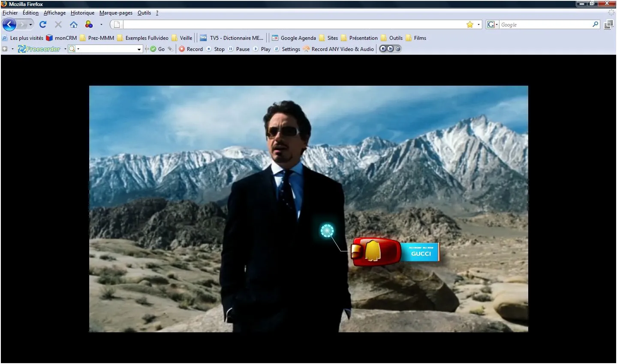The width and height of the screenshot is (617, 364).
Task: Open dropdown arrow beside the plus icon
Action: [x=12, y=49]
